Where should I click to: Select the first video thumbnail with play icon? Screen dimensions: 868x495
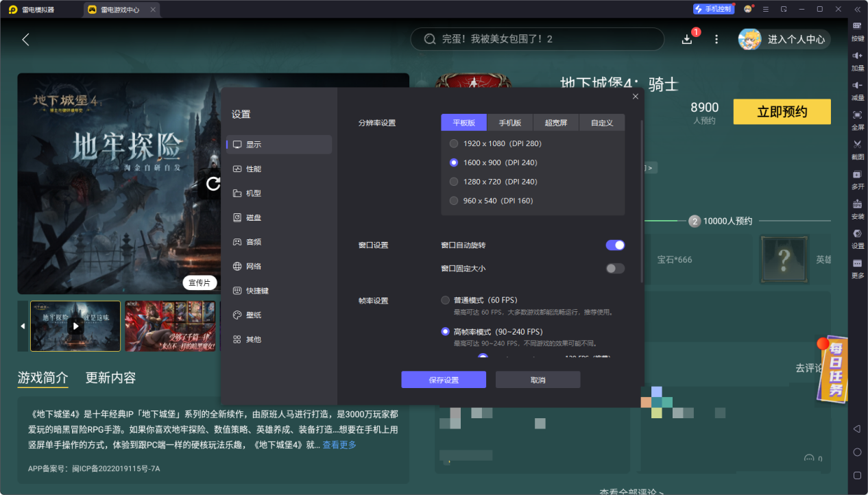[75, 326]
